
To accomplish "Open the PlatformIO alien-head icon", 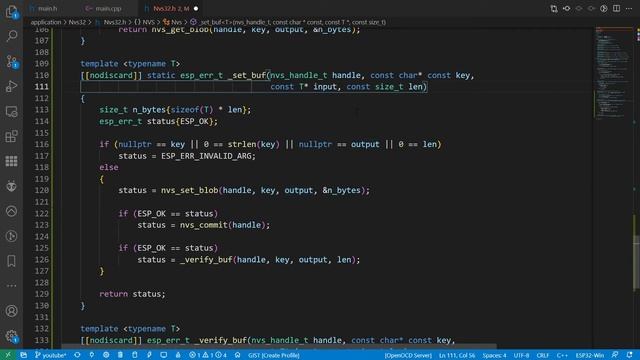I will pyautogui.click(x=11, y=186).
